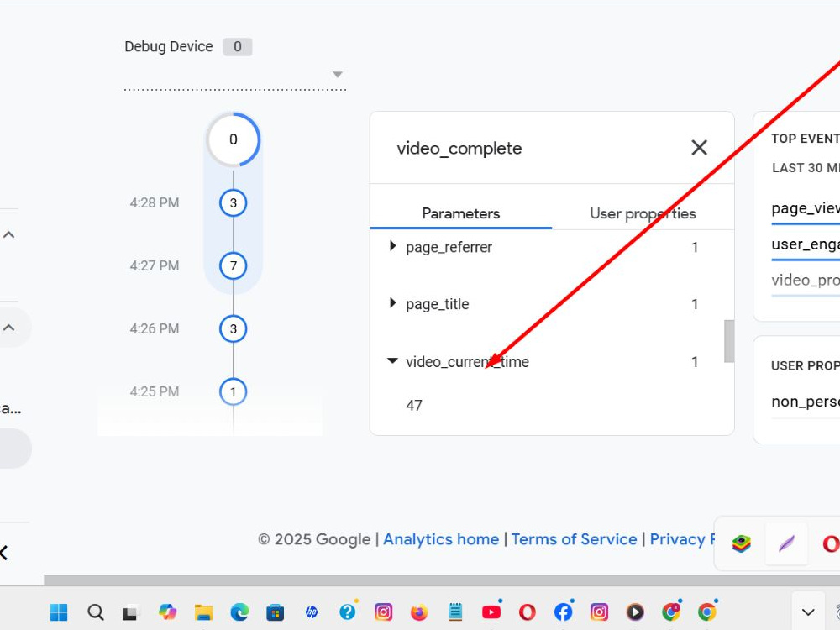The width and height of the screenshot is (840, 630).
Task: Open the Get Help question-mark app
Action: 347,612
